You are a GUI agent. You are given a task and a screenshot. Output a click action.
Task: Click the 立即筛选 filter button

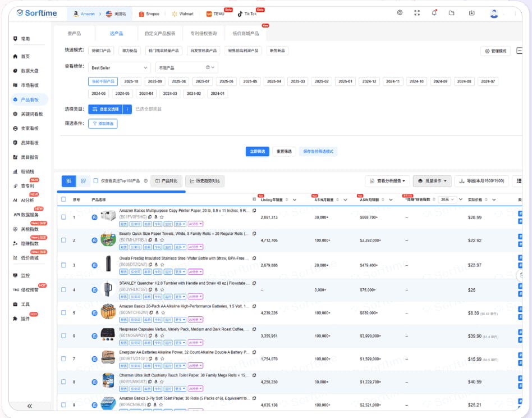(x=258, y=152)
